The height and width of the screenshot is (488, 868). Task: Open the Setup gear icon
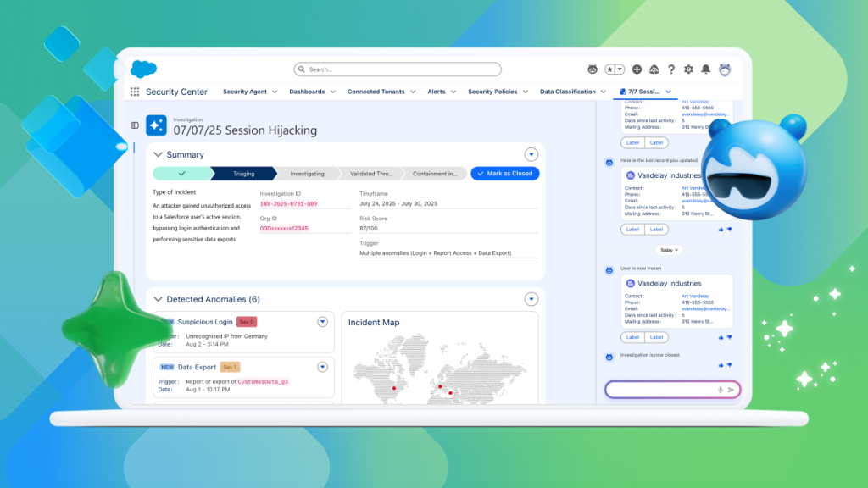688,69
